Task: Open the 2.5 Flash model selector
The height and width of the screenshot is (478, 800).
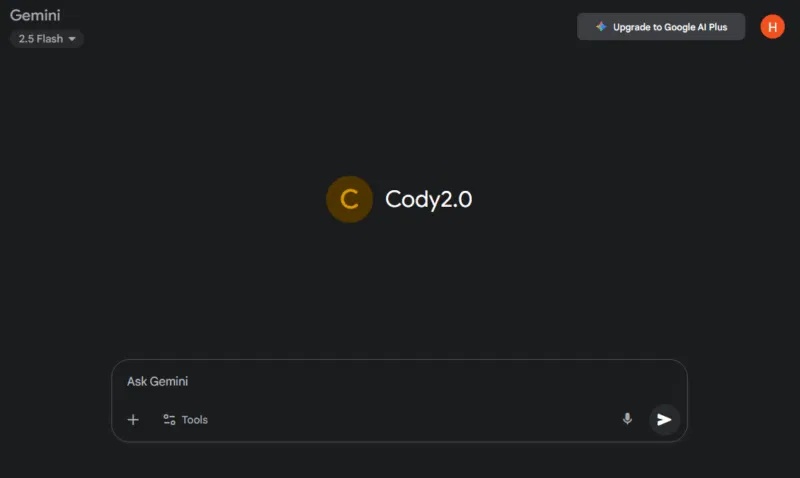Action: pyautogui.click(x=47, y=39)
